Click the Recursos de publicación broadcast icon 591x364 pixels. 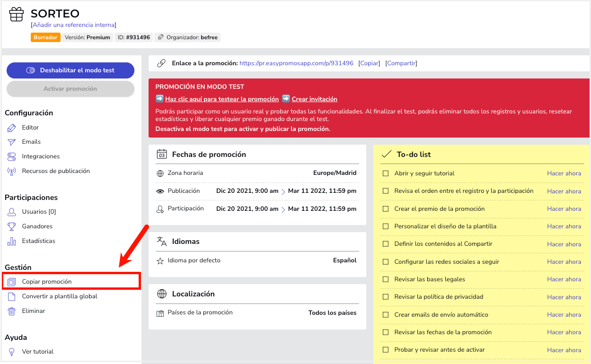(x=12, y=171)
